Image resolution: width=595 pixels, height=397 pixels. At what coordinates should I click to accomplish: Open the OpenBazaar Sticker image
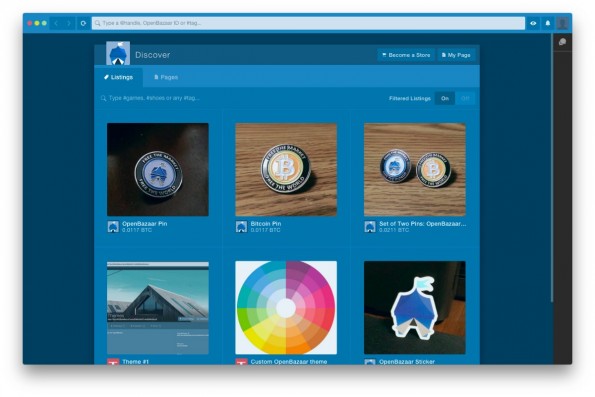click(415, 307)
